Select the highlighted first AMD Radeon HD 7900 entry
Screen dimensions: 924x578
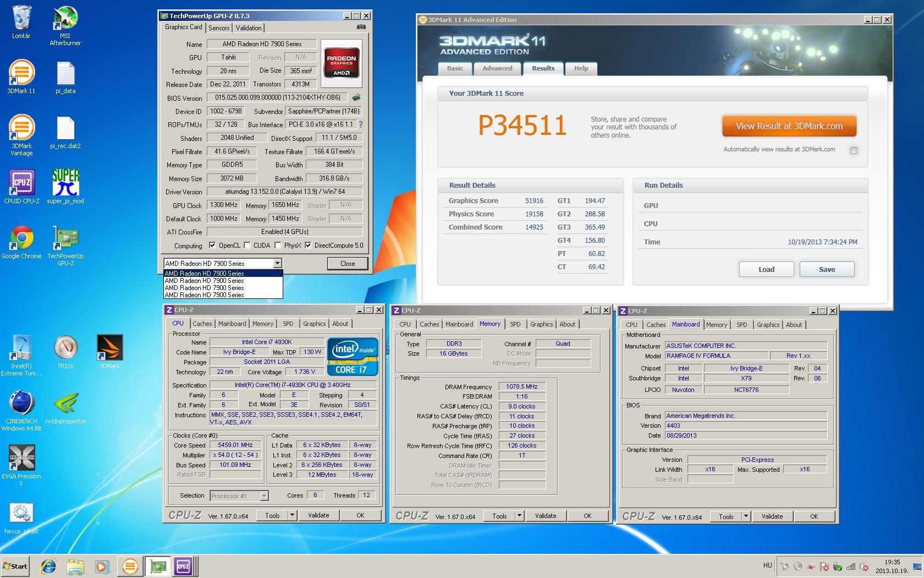click(x=223, y=273)
